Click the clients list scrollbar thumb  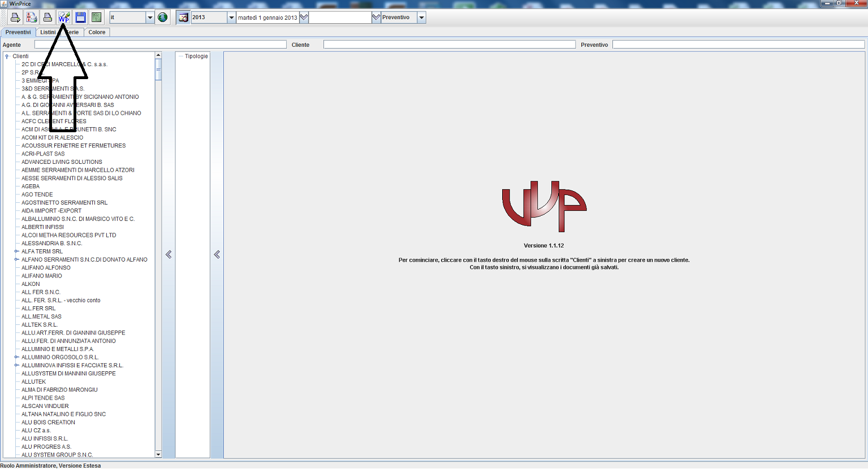[158, 70]
